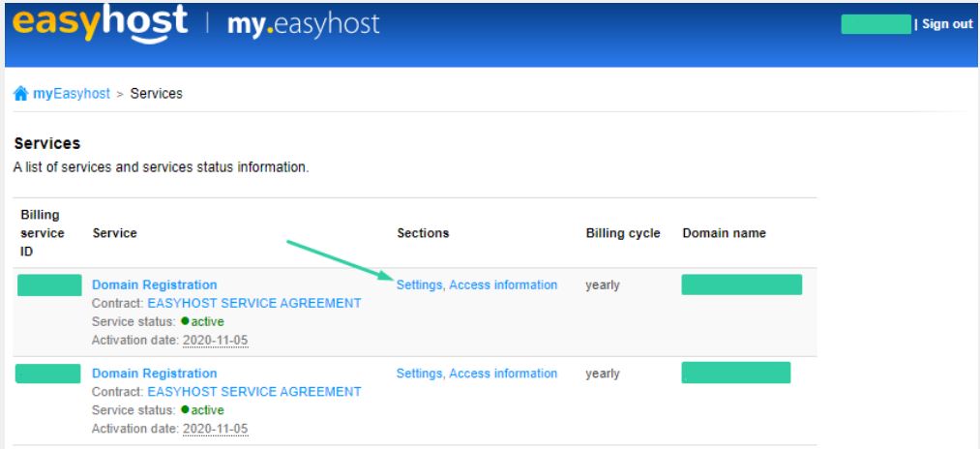The height and width of the screenshot is (449, 980).
Task: Click the services list description text
Action: click(162, 168)
